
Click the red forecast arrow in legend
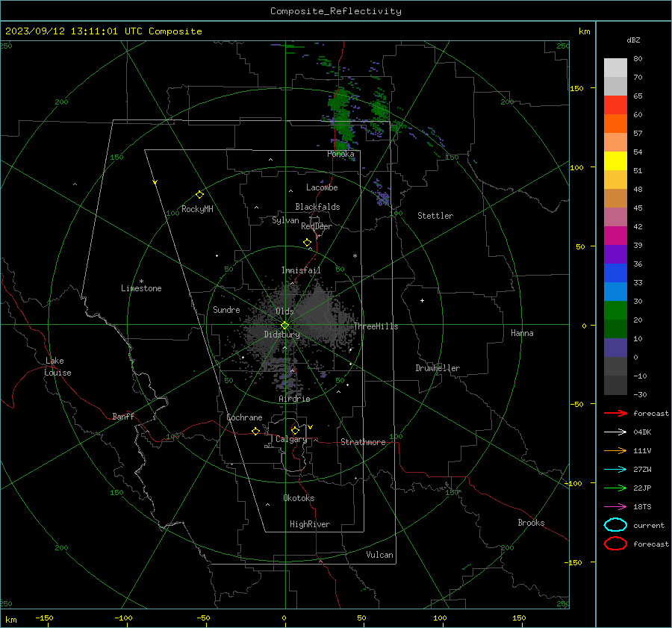[615, 413]
